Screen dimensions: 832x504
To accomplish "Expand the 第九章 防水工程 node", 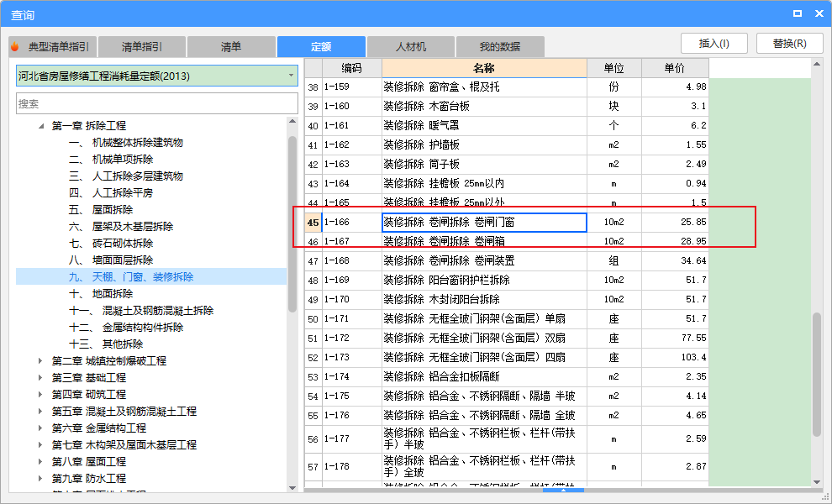I will (x=41, y=478).
